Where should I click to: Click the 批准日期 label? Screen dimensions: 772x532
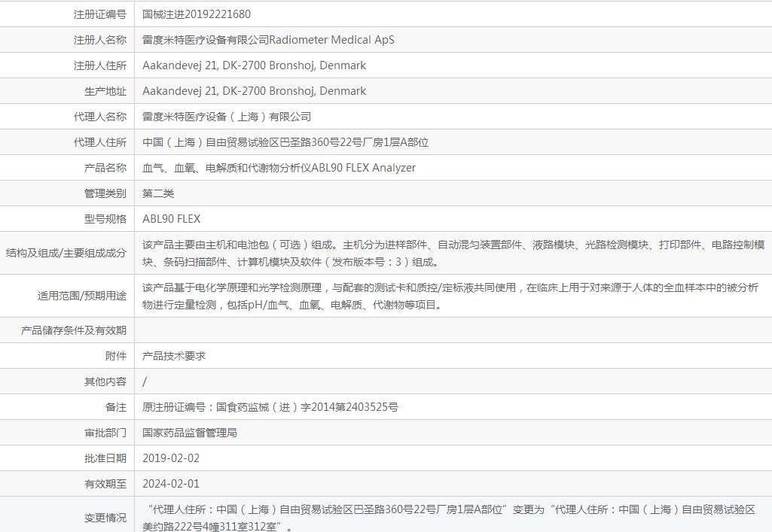pos(105,458)
